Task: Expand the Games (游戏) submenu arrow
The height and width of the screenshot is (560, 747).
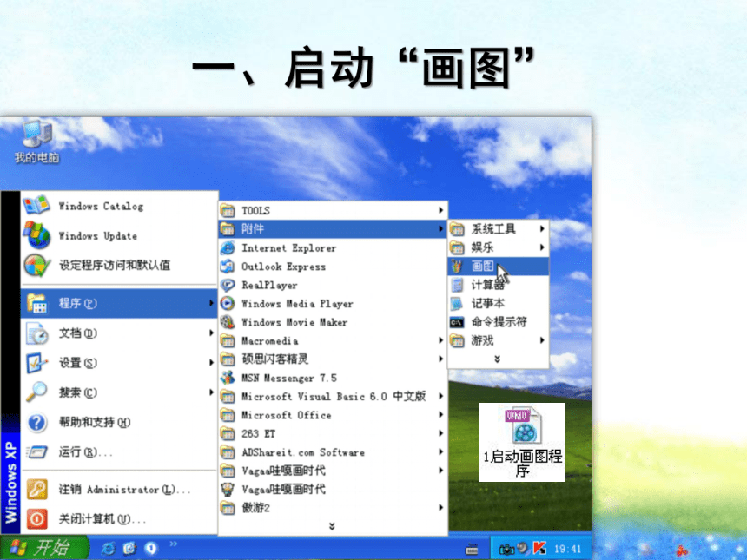Action: coord(542,340)
